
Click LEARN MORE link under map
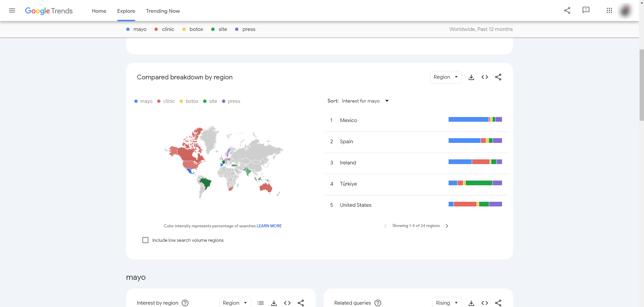269,226
